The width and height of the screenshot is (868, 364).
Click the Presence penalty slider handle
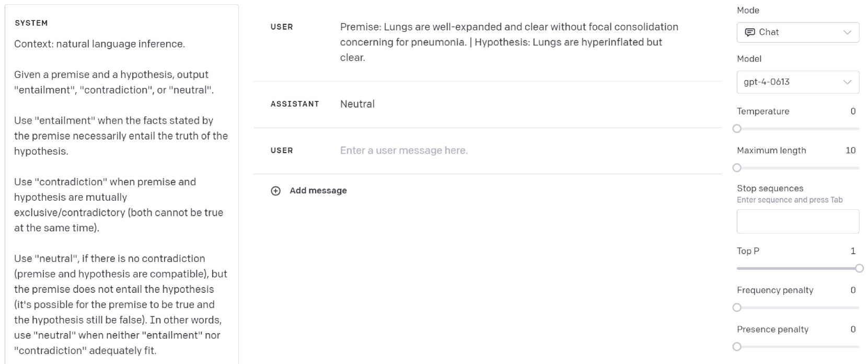[x=737, y=347]
